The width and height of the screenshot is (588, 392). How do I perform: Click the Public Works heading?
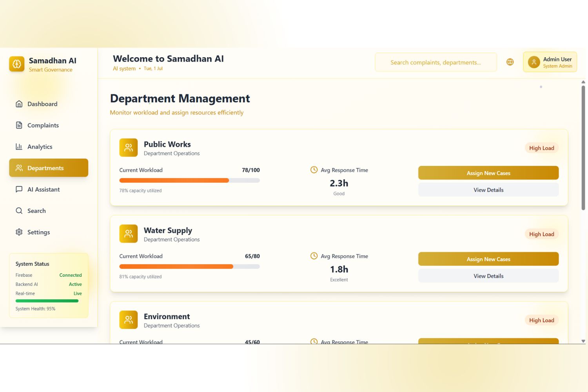tap(167, 144)
